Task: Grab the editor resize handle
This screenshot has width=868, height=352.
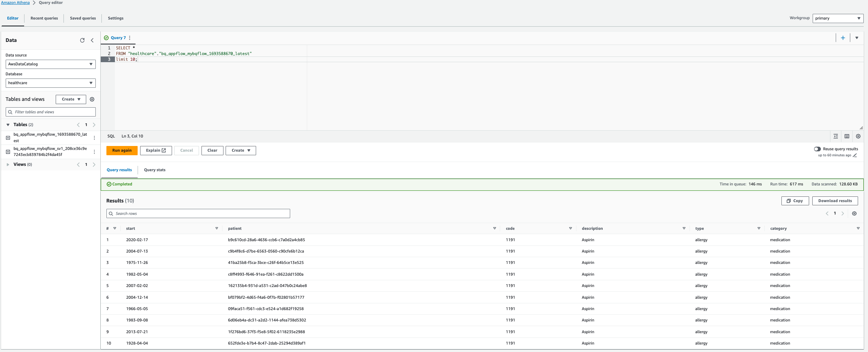Action: (x=861, y=128)
